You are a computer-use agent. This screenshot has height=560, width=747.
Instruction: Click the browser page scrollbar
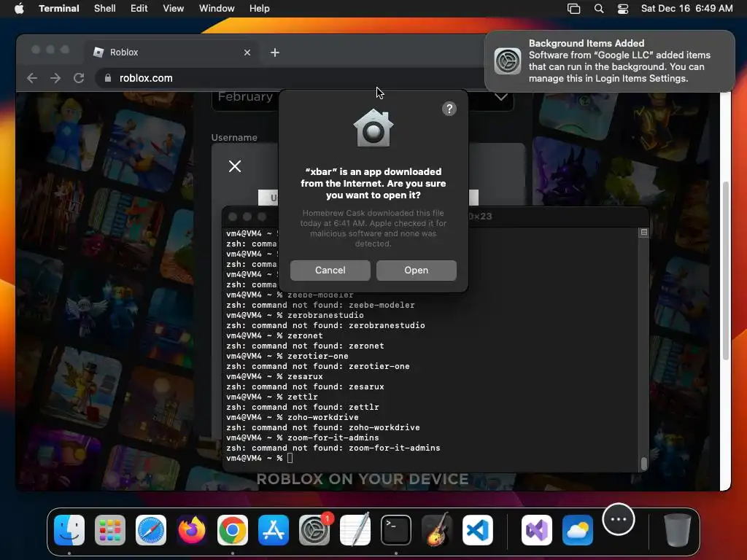tap(726, 271)
